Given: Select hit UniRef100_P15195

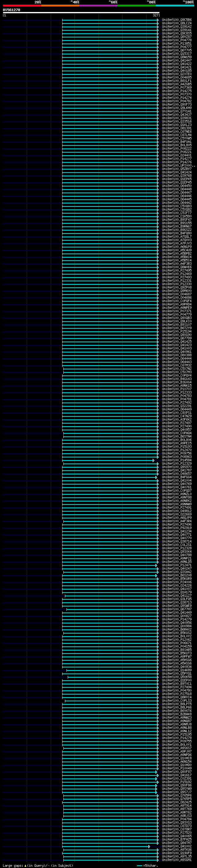Looking at the screenshot, I should [x=176, y=735].
